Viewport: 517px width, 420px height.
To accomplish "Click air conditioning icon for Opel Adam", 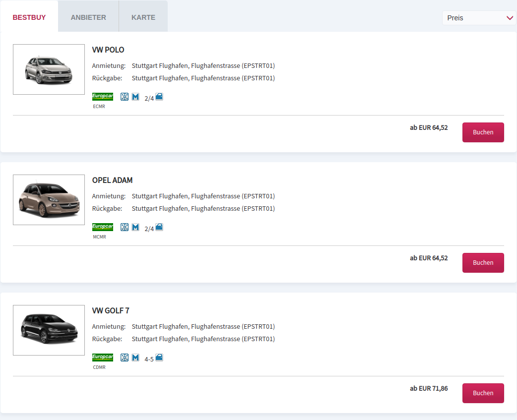I will pyautogui.click(x=125, y=227).
